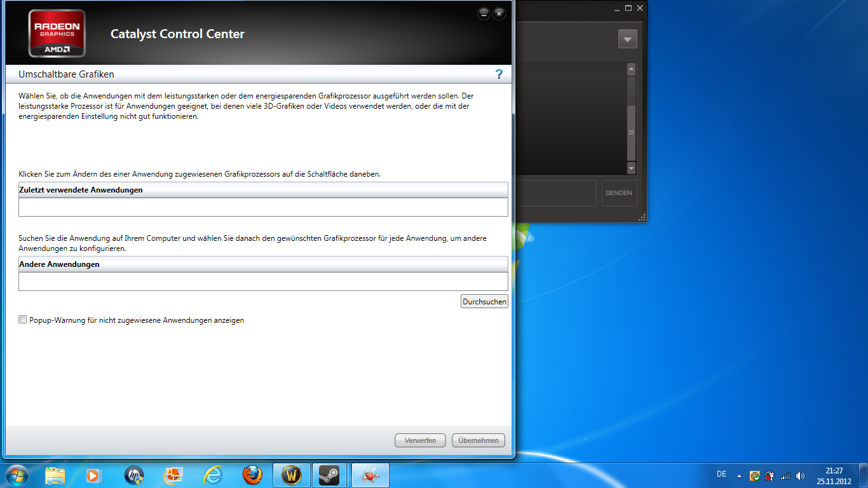Click the Radeon Graphics AMD logo
Viewport: 868px width, 488px height.
[x=57, y=33]
